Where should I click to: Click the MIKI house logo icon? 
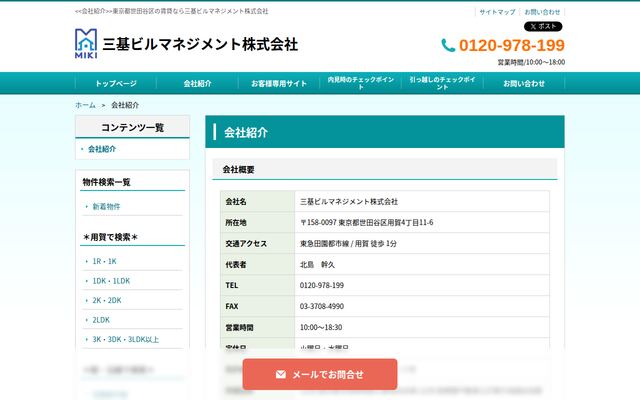pyautogui.click(x=86, y=44)
